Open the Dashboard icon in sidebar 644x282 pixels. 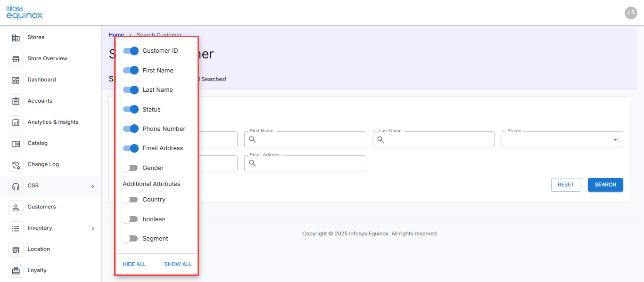coord(16,80)
